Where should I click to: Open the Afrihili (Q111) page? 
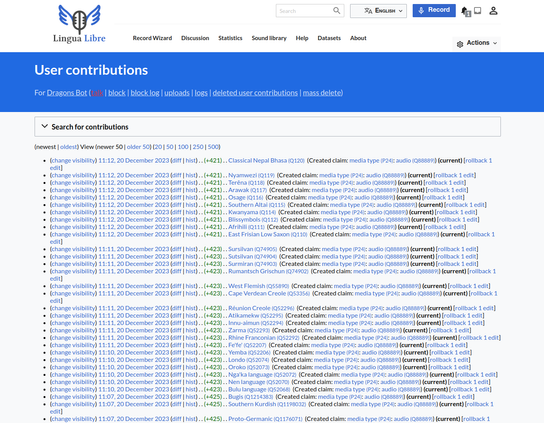[x=246, y=227]
